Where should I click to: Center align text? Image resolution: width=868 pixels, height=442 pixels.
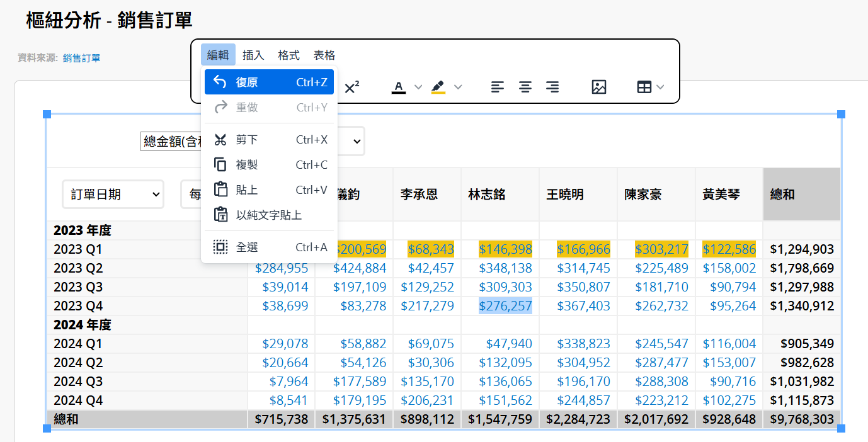pyautogui.click(x=525, y=88)
